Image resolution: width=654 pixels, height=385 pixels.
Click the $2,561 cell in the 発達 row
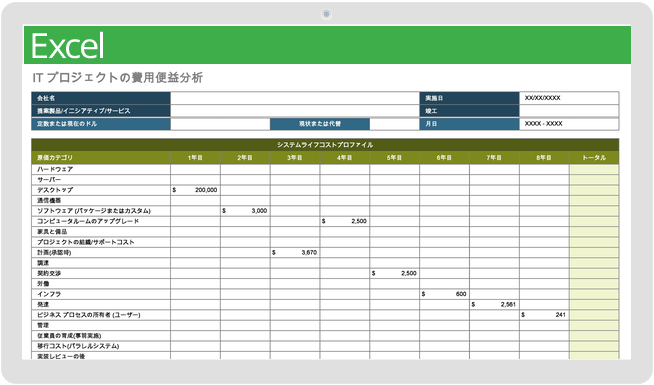click(494, 304)
